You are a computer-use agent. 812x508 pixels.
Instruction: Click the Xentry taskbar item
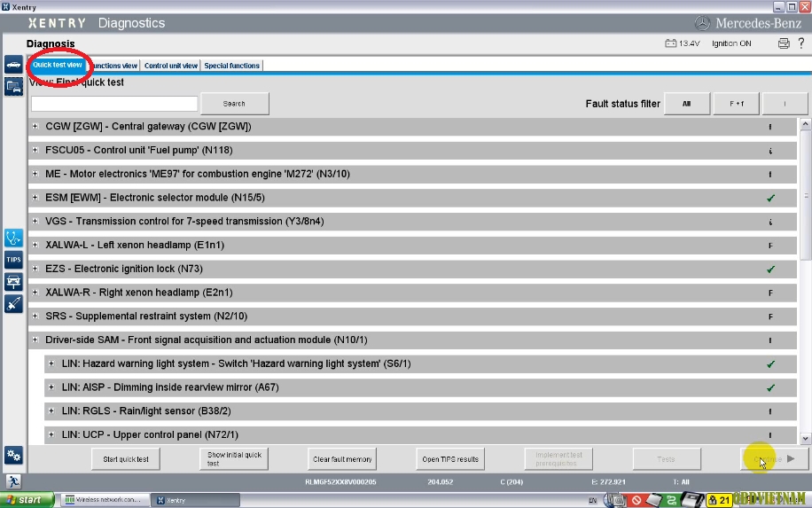point(196,500)
